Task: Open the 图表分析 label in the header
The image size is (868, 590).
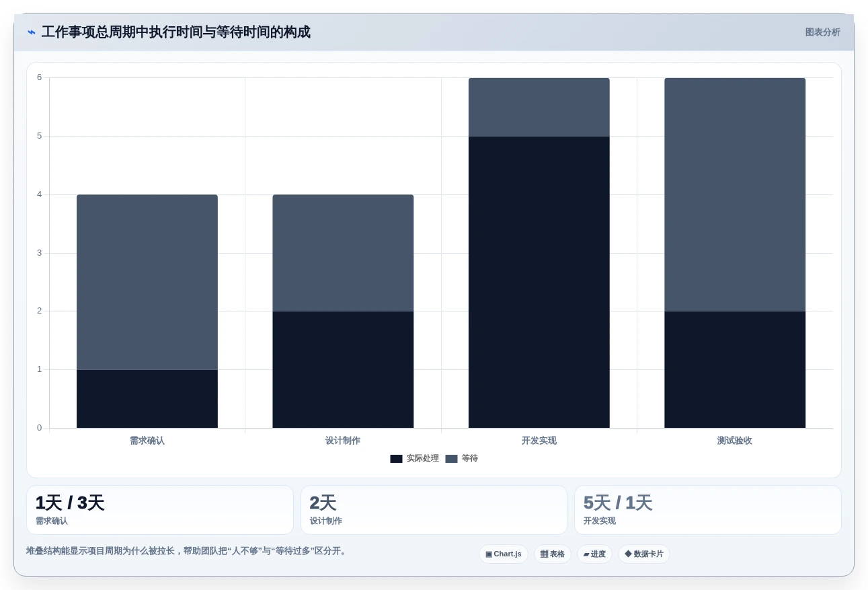Action: point(822,32)
